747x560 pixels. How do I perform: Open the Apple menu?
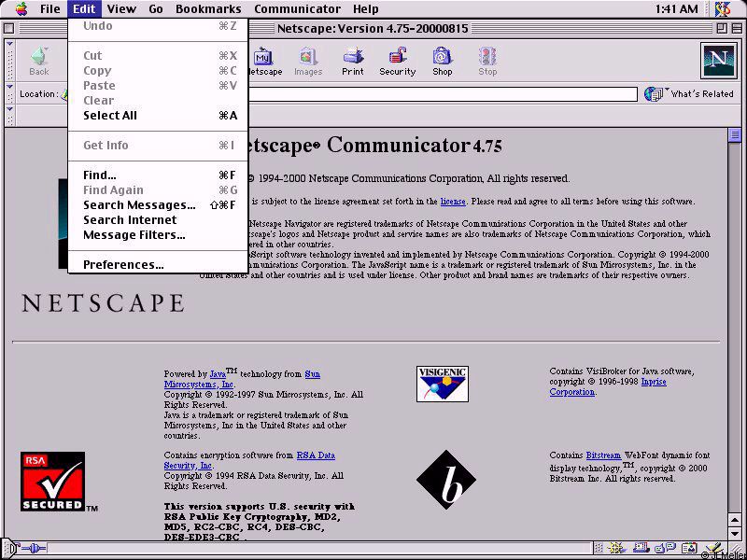pos(21,8)
